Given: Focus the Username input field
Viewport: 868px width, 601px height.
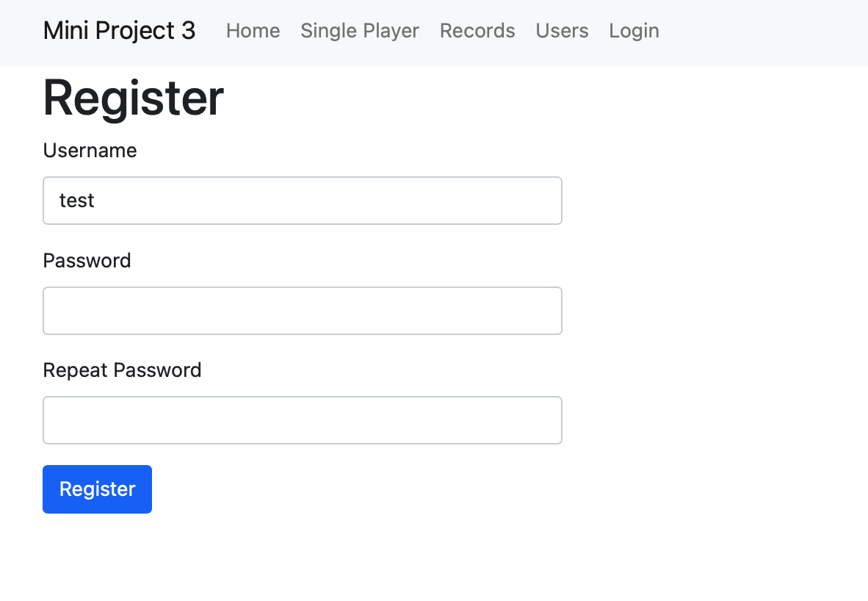Looking at the screenshot, I should (303, 201).
